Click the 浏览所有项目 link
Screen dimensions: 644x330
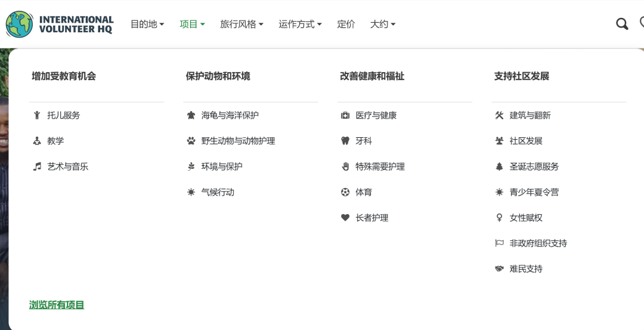point(57,305)
